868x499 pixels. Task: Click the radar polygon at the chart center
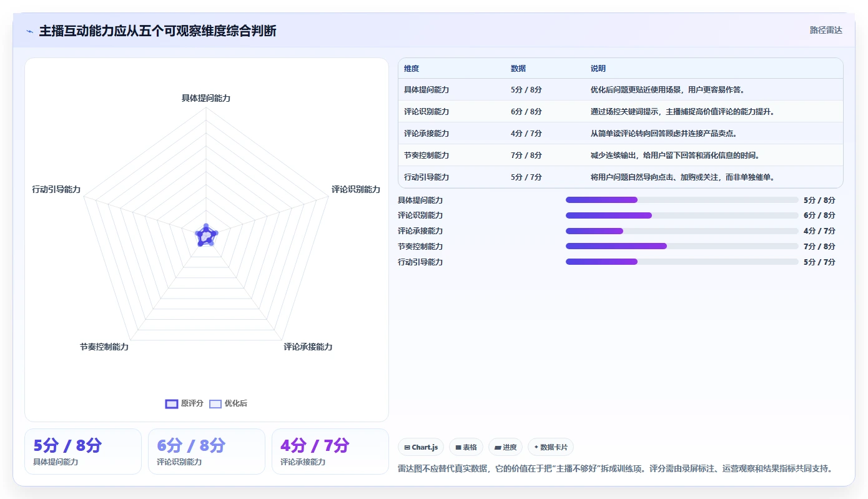tap(206, 236)
